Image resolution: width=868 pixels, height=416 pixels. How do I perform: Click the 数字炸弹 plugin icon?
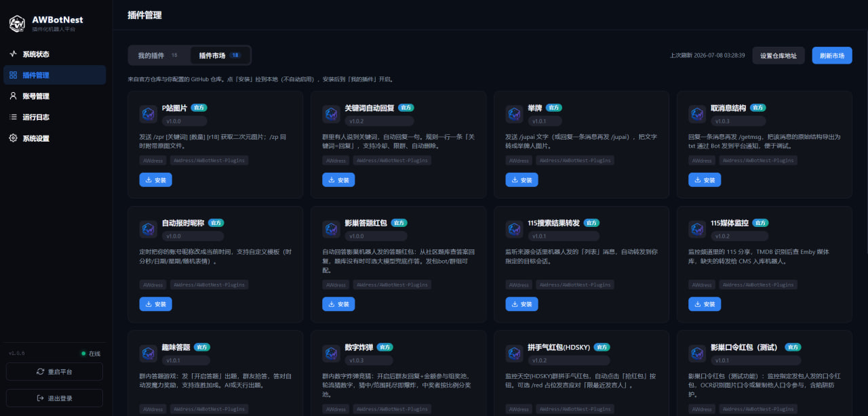[331, 353]
